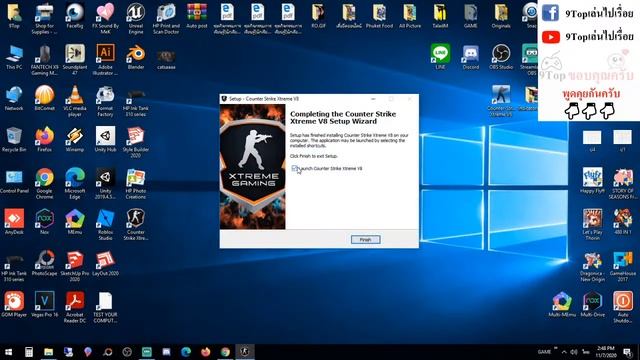Viewport: 640px width, 360px height.
Task: Select the Unity Hub desktop icon
Action: click(105, 140)
